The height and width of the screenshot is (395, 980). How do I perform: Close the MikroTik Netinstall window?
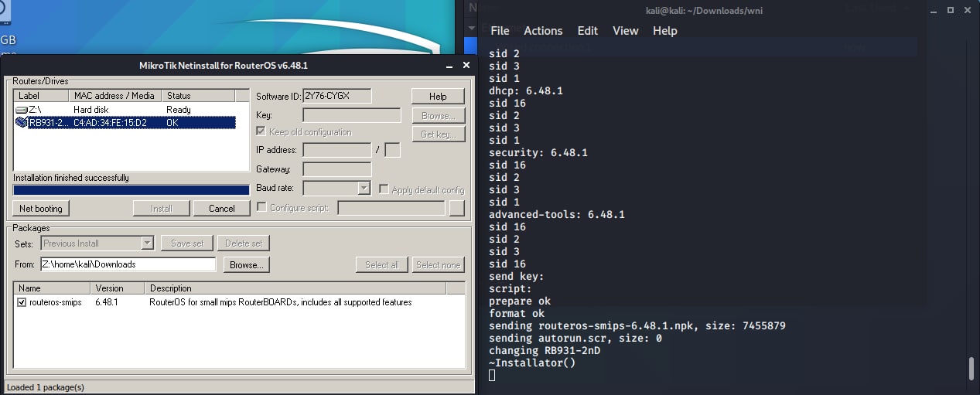[x=466, y=66]
